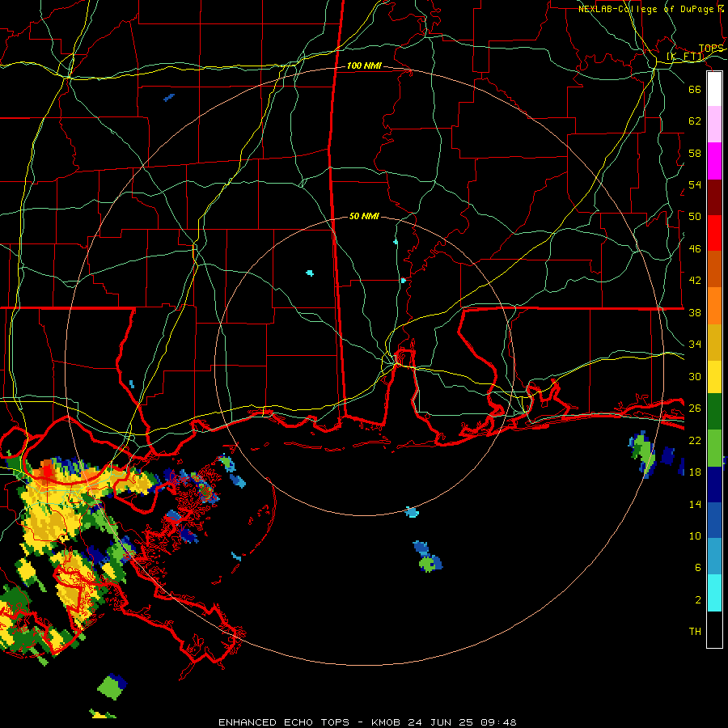Click the legend value "66"
The height and width of the screenshot is (728, 728).
click(x=695, y=89)
